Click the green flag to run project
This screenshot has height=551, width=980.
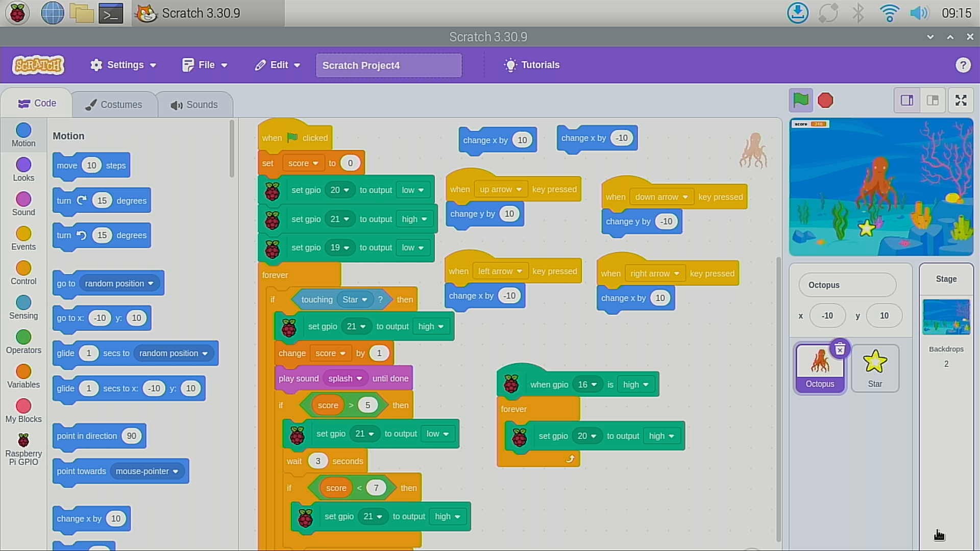(x=800, y=100)
